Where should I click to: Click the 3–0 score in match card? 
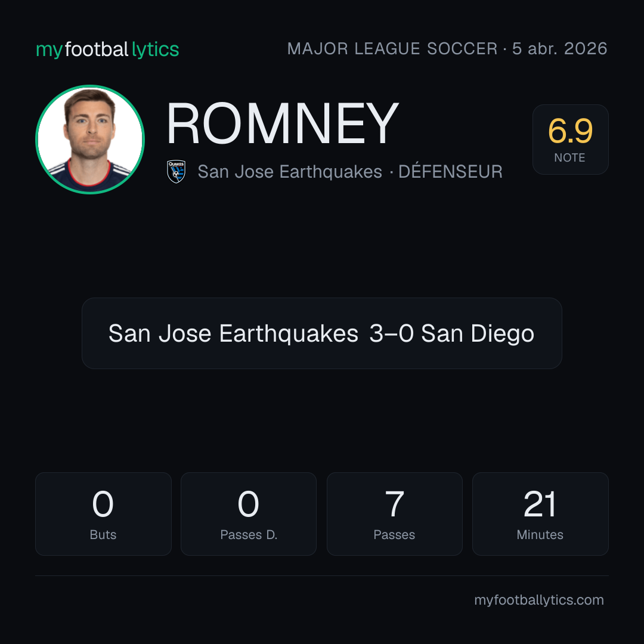[391, 333]
